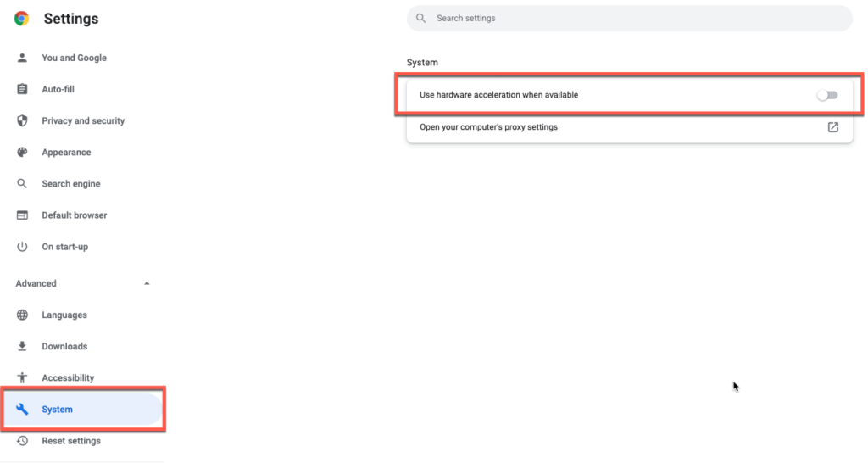Go to Default browser settings
This screenshot has height=463, width=868.
pos(75,215)
